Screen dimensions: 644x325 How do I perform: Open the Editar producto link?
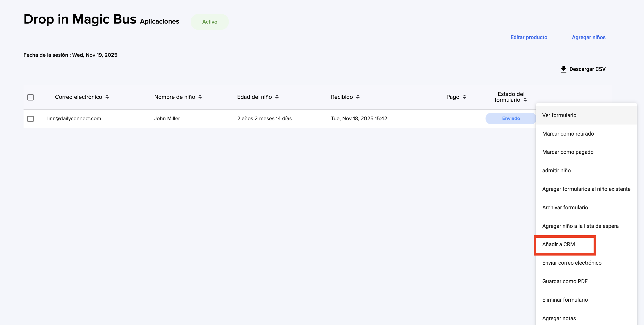pos(529,37)
